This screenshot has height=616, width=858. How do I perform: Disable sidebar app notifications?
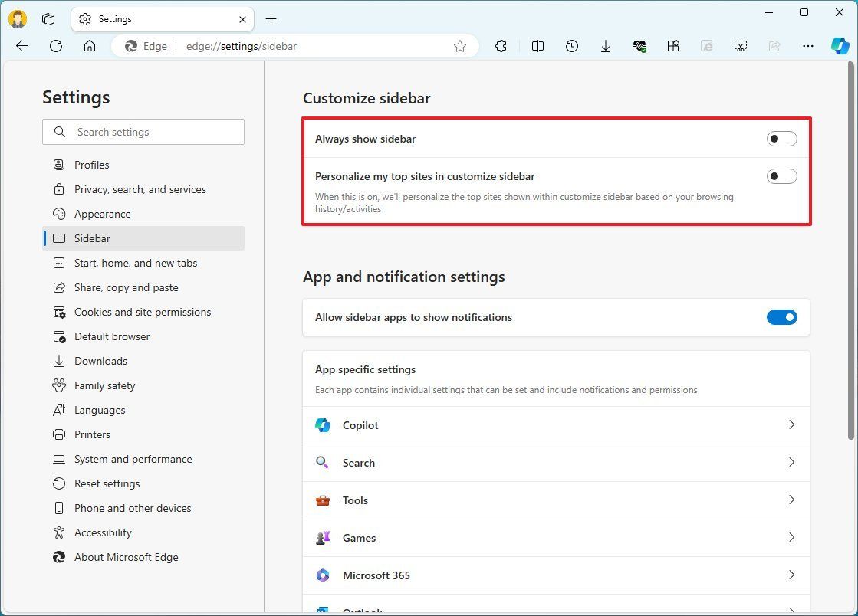coord(781,316)
